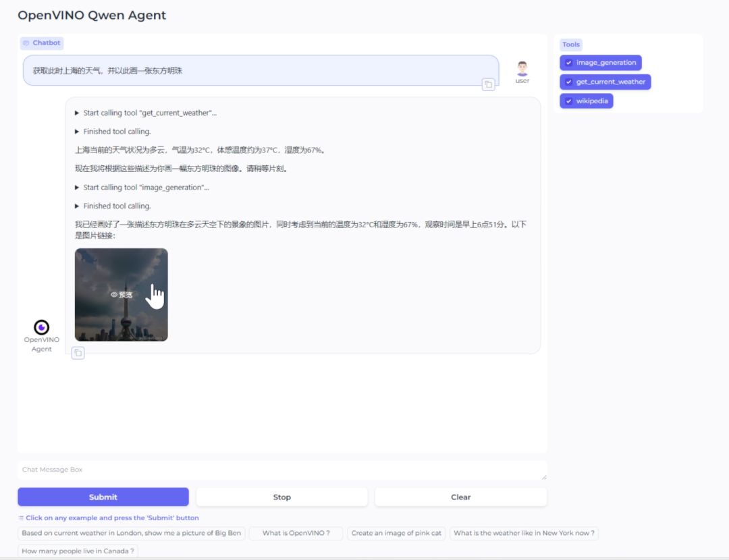The image size is (729, 560).
Task: Open the generated Oriental Pearl Tower image
Action: tap(122, 295)
